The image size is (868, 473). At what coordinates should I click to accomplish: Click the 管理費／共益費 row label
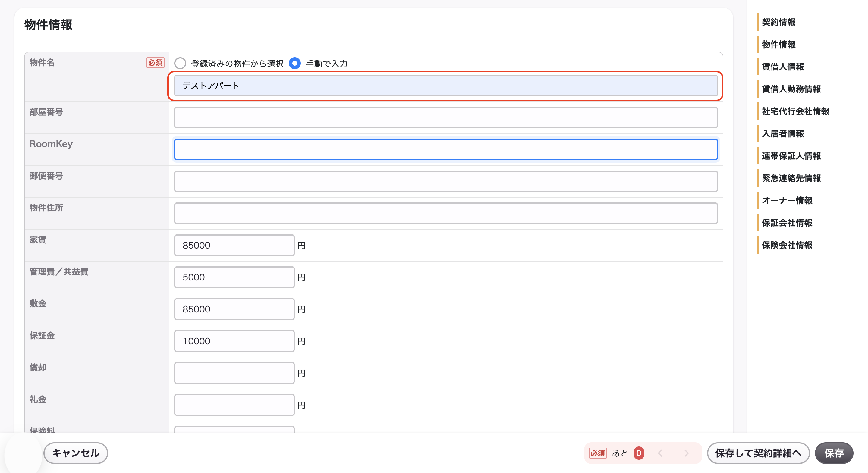click(x=59, y=271)
